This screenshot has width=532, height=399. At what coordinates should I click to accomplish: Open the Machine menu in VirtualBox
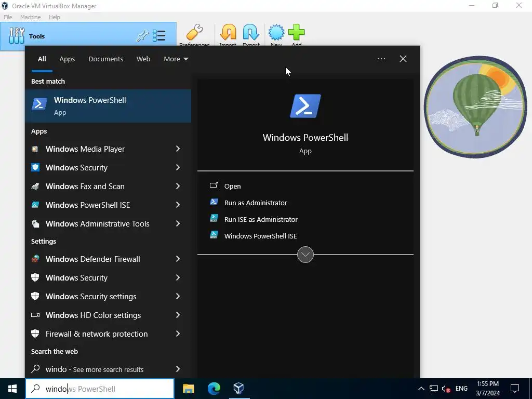point(31,17)
